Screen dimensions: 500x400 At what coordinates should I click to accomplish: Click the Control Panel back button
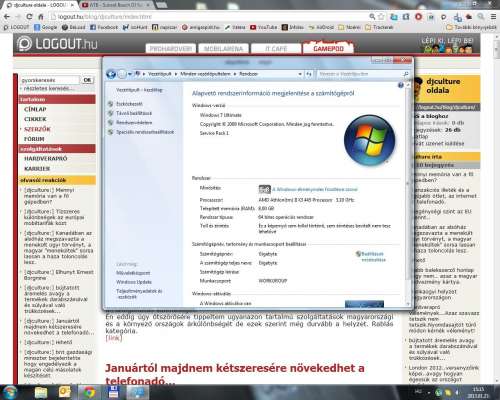coord(111,74)
